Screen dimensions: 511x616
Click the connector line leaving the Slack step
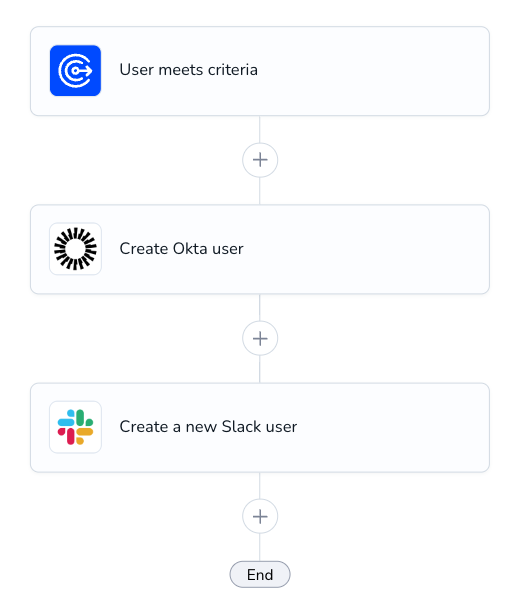point(260,486)
